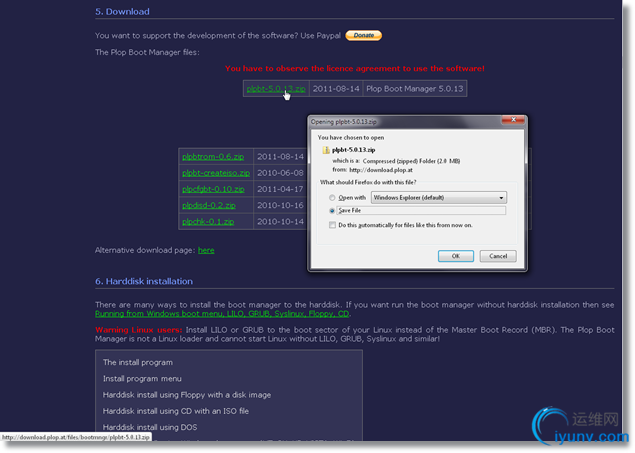Click the '2011-08-14' date cell beside plpbt-5.0.13.zip
Viewport: 635px width, 453px height.
(x=336, y=89)
